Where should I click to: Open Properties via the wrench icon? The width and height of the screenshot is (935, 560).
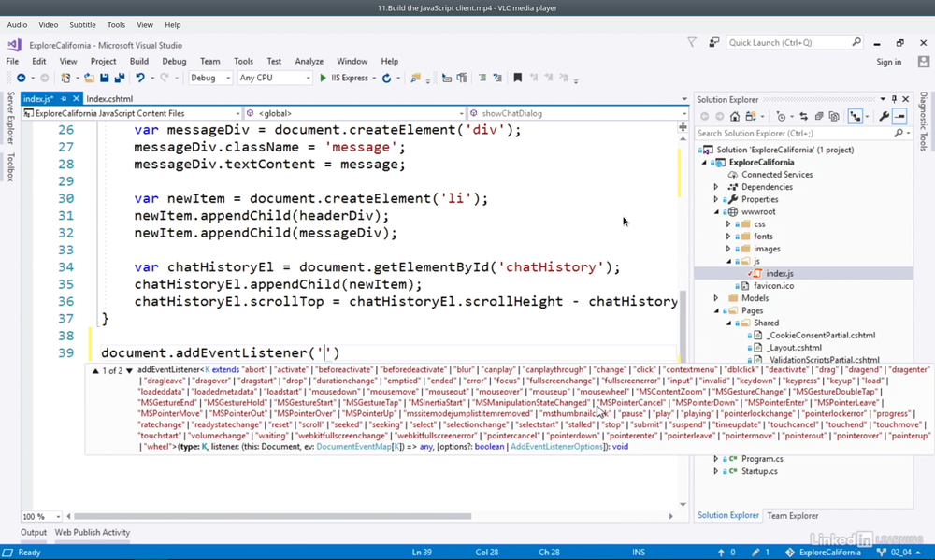point(884,117)
